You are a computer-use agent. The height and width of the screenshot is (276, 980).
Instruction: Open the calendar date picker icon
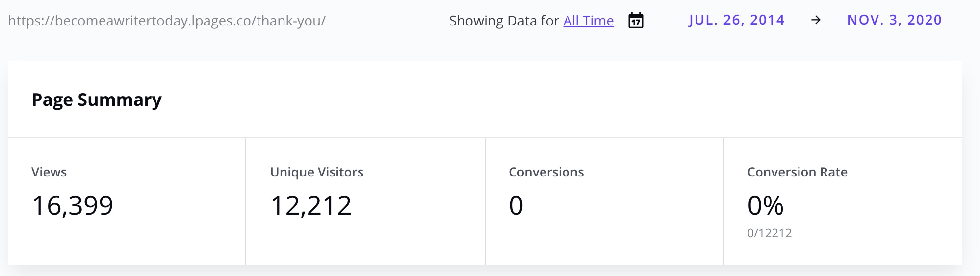636,21
